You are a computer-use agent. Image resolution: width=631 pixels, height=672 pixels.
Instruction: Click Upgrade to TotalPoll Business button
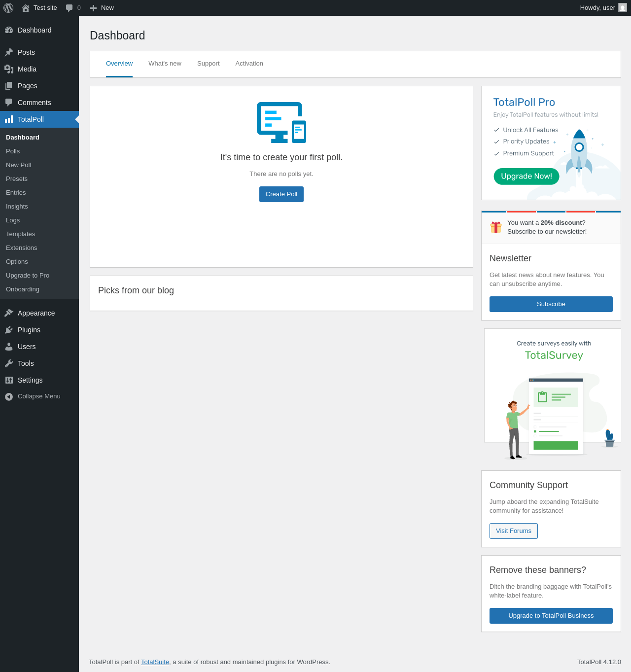tap(551, 616)
